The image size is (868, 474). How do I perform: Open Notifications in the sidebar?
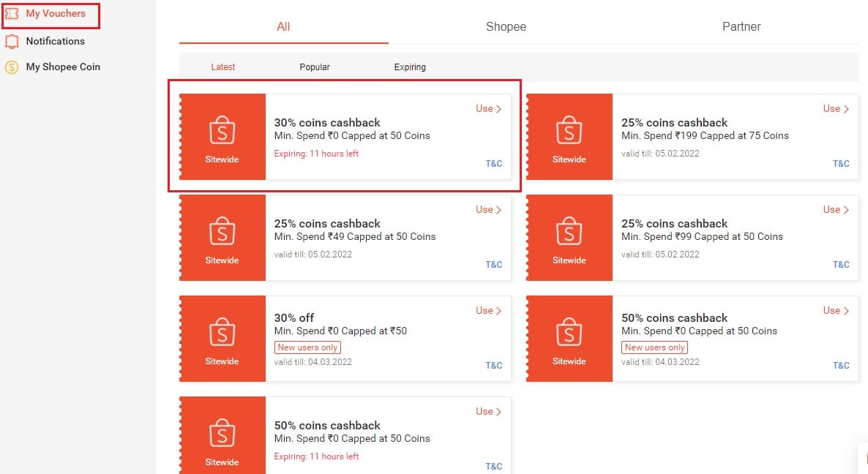point(55,42)
